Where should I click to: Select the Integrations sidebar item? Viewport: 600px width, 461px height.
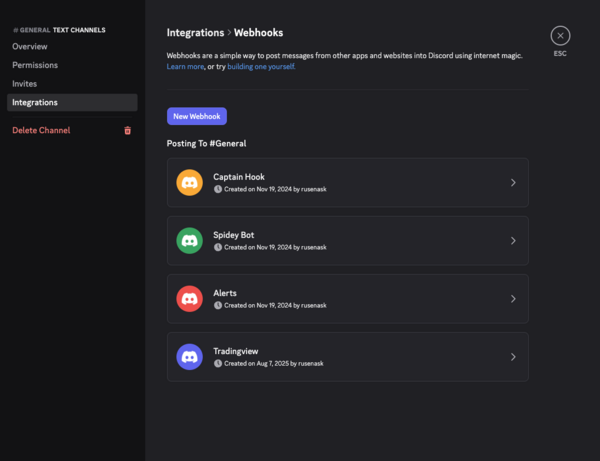coord(72,103)
